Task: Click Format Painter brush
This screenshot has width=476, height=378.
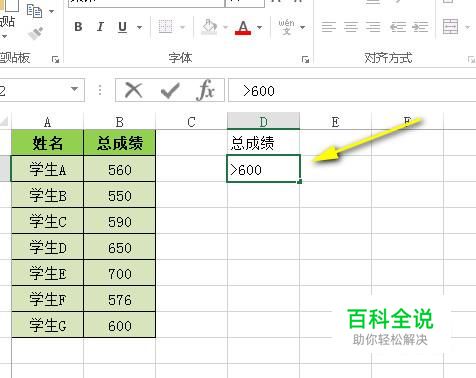Action: tap(35, 33)
